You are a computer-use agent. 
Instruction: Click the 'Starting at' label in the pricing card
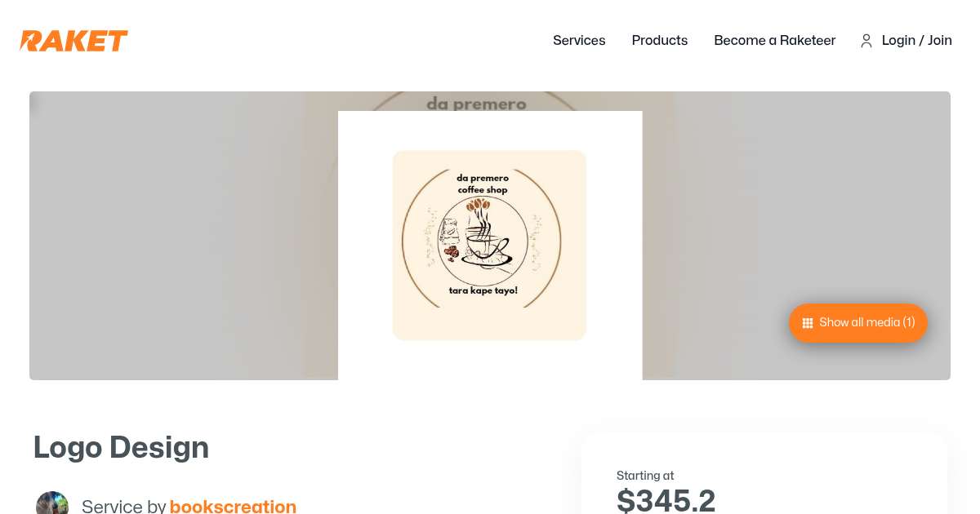[x=645, y=476]
